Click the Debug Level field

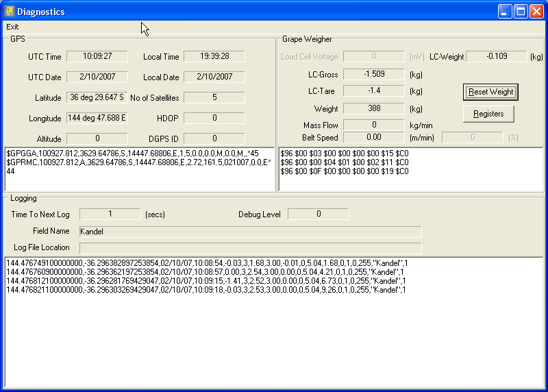point(318,215)
